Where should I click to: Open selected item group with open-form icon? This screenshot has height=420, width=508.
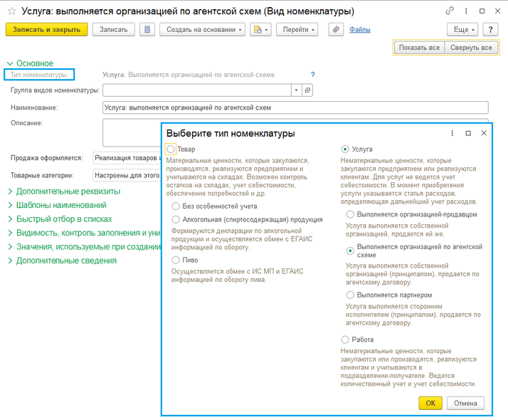pyautogui.click(x=307, y=90)
